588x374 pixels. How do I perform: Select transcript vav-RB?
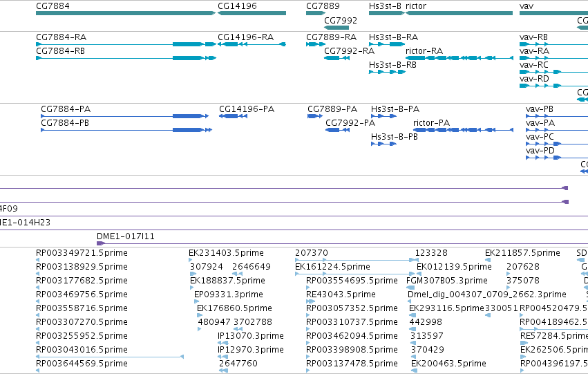click(553, 44)
